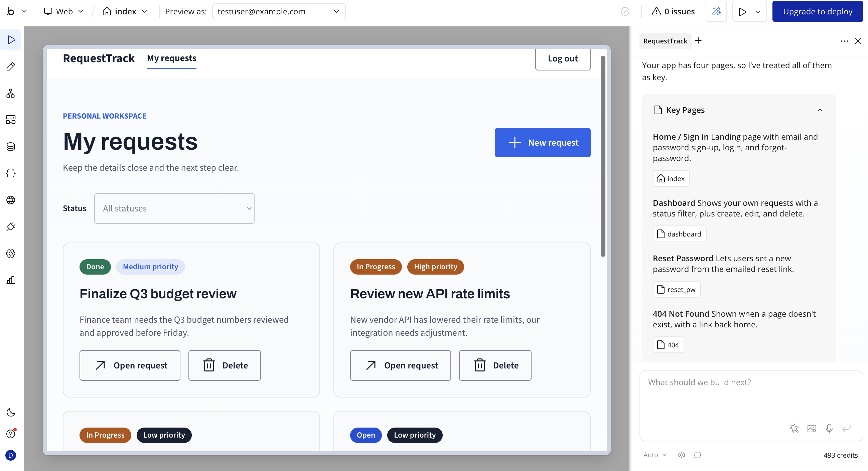Open the Preview play icon in left sidebar

pos(11,40)
